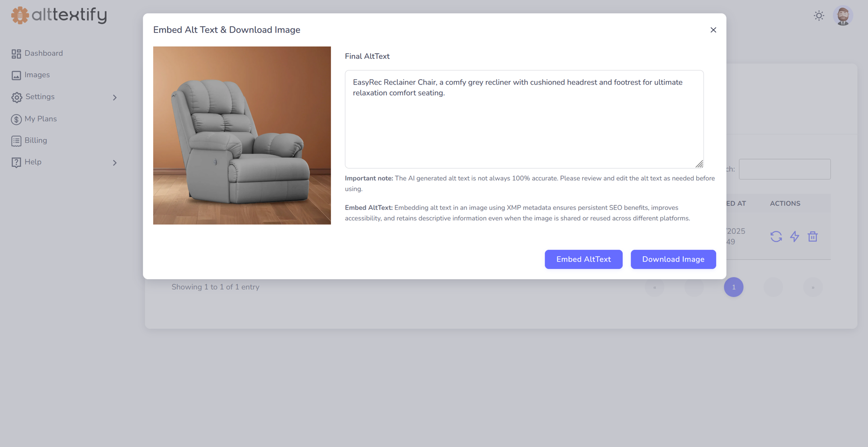
Task: Click the Images picture icon
Action: [16, 76]
